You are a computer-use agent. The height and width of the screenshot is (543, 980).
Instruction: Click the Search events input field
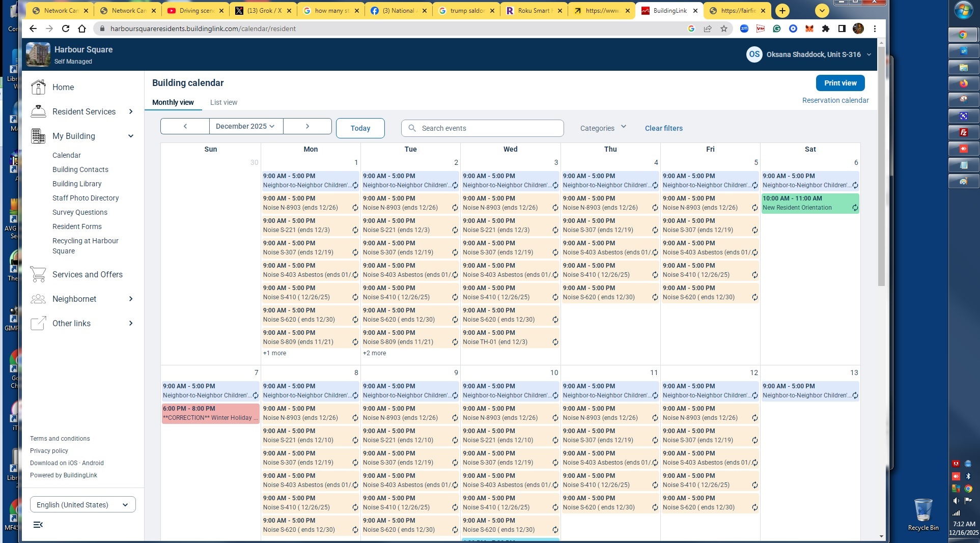coord(483,128)
